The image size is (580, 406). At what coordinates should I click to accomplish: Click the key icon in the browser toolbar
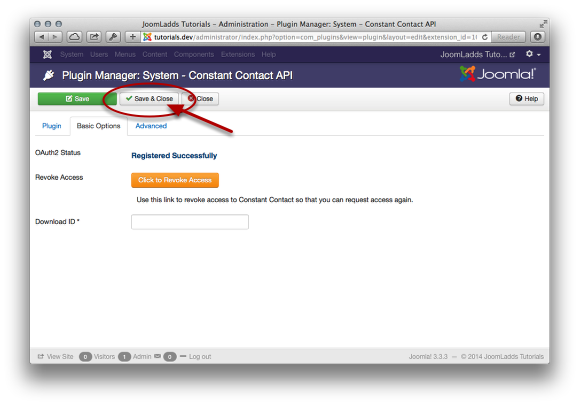[113, 37]
